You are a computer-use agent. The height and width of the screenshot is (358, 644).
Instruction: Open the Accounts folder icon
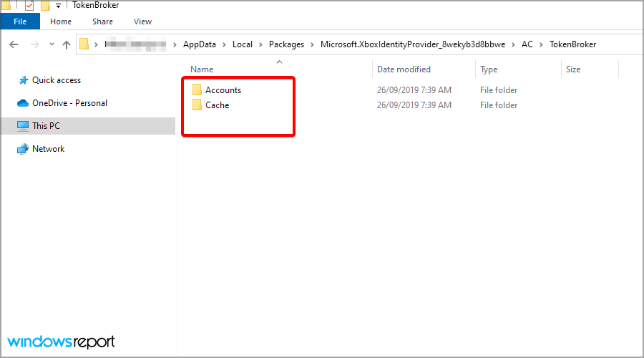click(x=197, y=90)
